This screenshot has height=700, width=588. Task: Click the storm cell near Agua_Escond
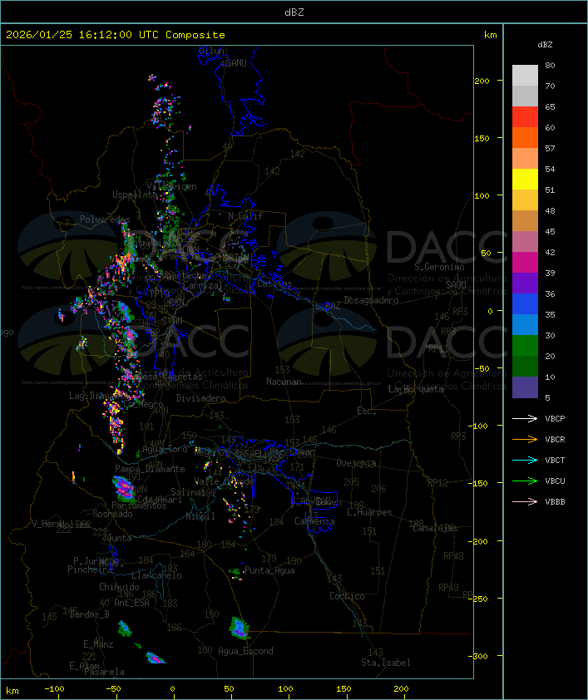pos(240,627)
